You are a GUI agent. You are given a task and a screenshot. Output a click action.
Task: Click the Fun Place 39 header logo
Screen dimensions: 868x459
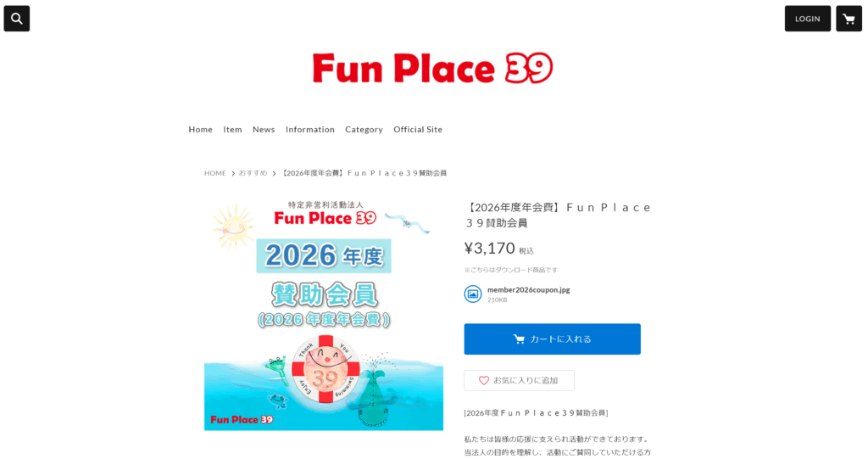[432, 68]
